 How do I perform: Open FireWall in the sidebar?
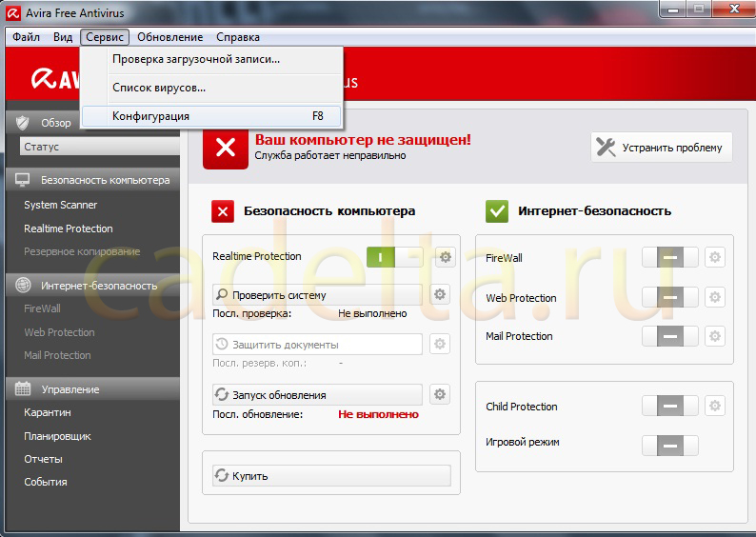point(43,308)
